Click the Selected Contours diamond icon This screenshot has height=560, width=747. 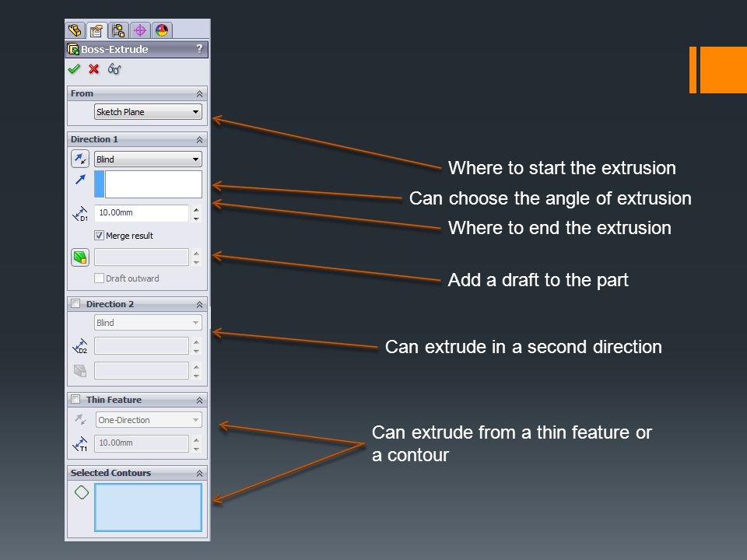[82, 492]
